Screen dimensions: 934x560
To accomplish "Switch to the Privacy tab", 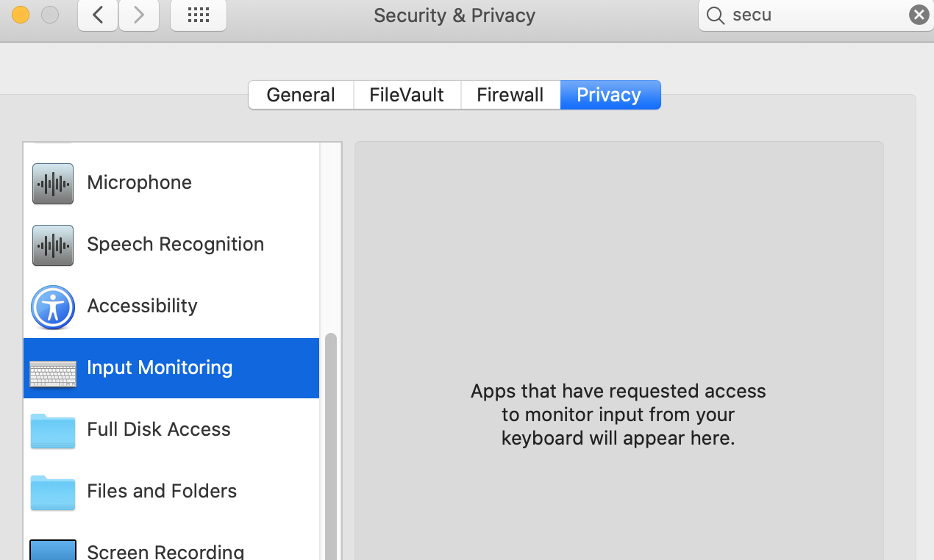I will [609, 95].
